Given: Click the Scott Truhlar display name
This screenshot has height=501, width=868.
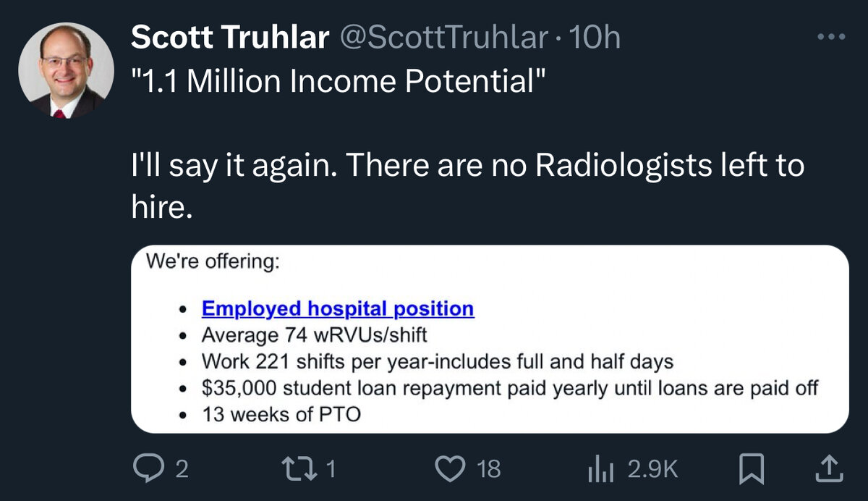Looking at the screenshot, I should [229, 38].
